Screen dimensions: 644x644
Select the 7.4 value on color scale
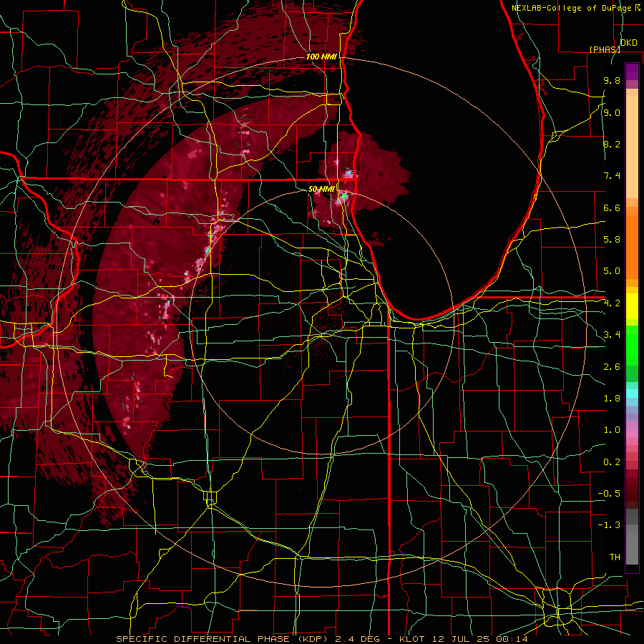(612, 176)
